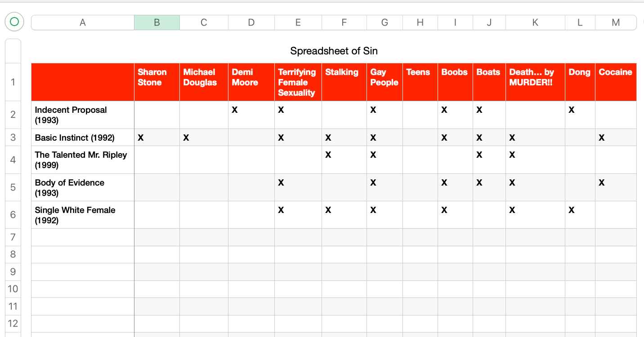Click the X under Boobs for Body of Evidence
This screenshot has height=337, width=644.
click(x=444, y=182)
